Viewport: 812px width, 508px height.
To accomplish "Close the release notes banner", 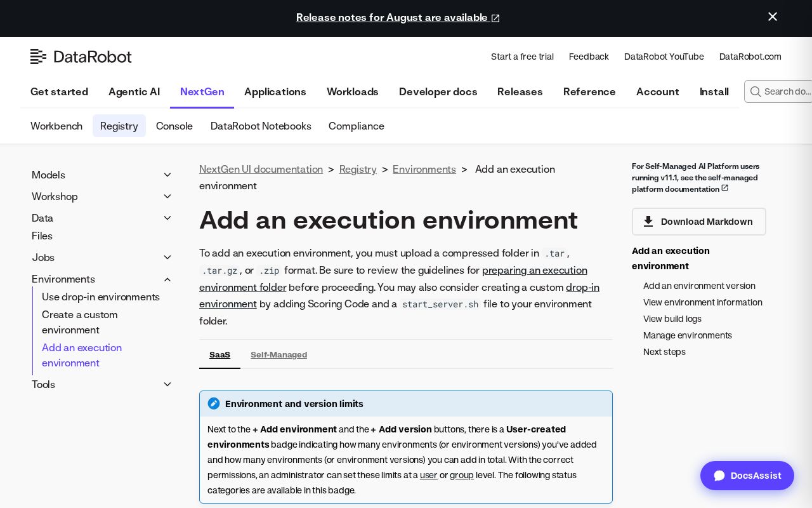I will click(x=773, y=17).
